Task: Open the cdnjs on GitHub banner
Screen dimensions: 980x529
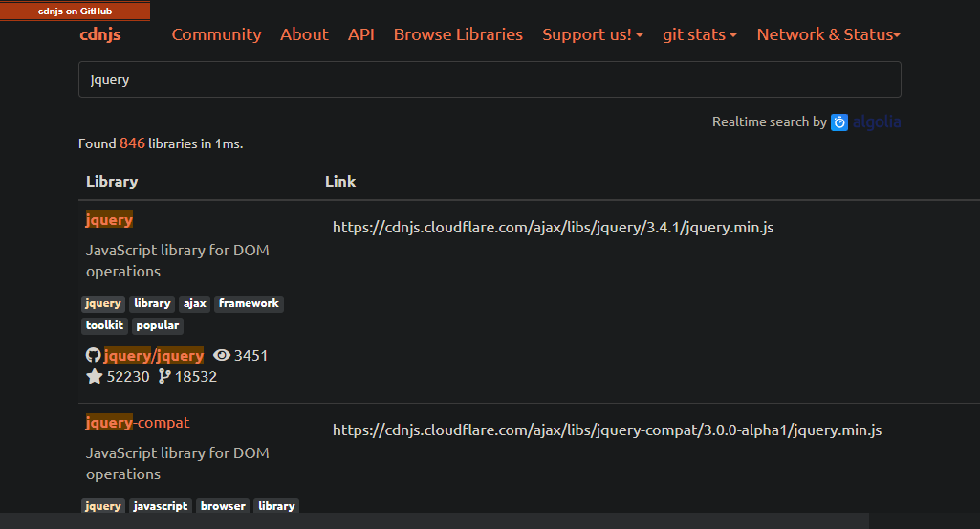Action: (75, 11)
